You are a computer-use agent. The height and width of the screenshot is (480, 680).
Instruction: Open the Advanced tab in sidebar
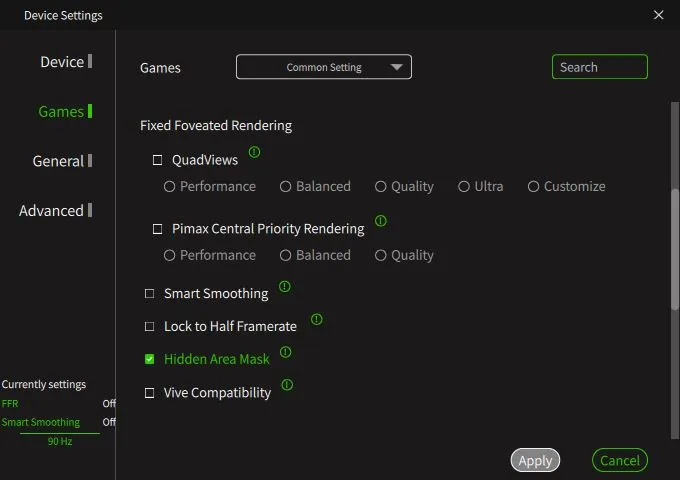(x=51, y=211)
